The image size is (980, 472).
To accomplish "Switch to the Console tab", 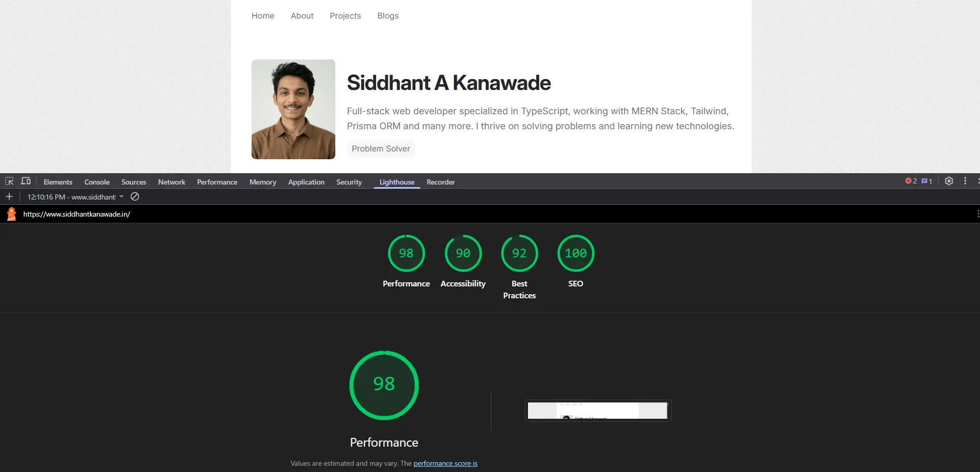I will pyautogui.click(x=97, y=182).
